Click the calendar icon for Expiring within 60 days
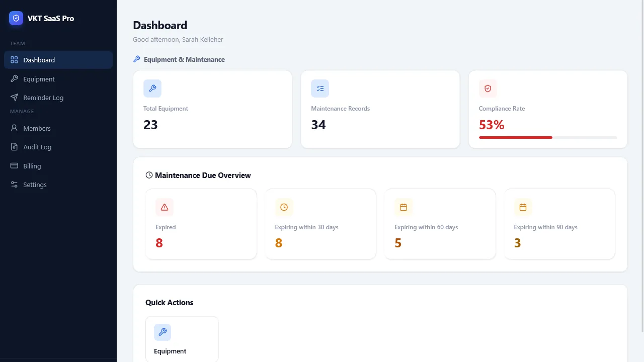Screen dimensions: 644x362 404,207
